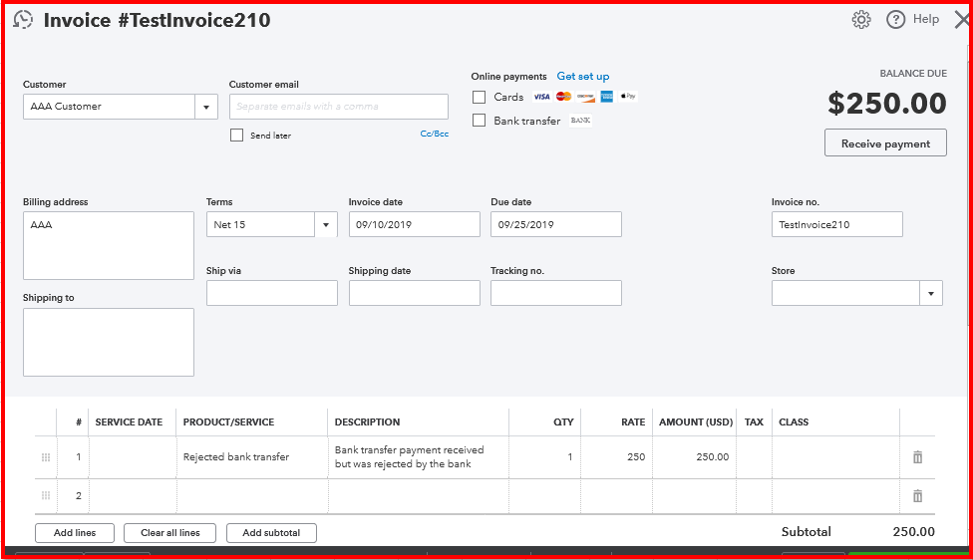Click the Ship via field

point(272,293)
